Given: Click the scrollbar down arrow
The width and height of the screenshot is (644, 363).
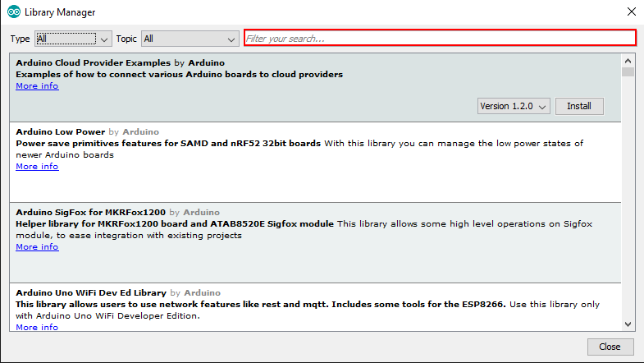Looking at the screenshot, I should (628, 324).
